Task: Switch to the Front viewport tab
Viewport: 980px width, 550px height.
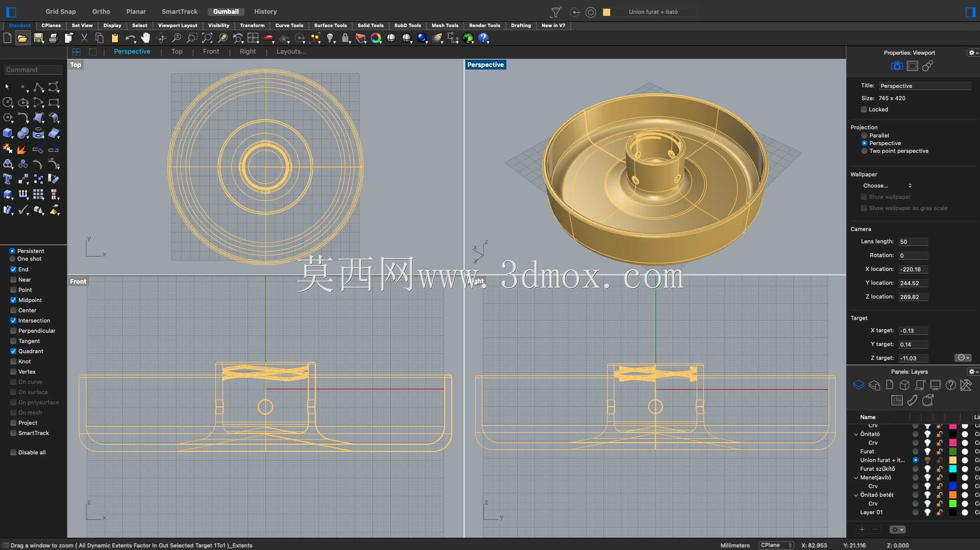Action: click(x=211, y=52)
